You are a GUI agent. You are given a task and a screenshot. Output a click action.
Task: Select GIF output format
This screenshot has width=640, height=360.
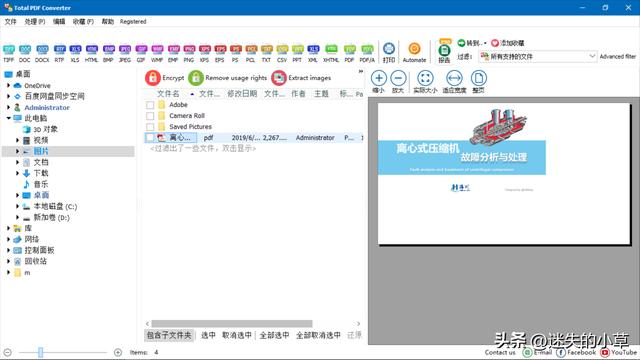click(141, 53)
